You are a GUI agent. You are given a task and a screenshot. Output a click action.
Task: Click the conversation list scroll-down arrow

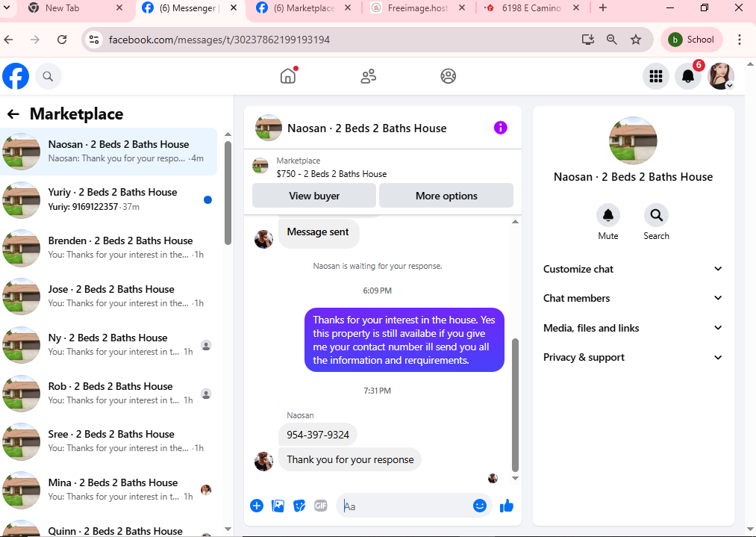[x=228, y=530]
